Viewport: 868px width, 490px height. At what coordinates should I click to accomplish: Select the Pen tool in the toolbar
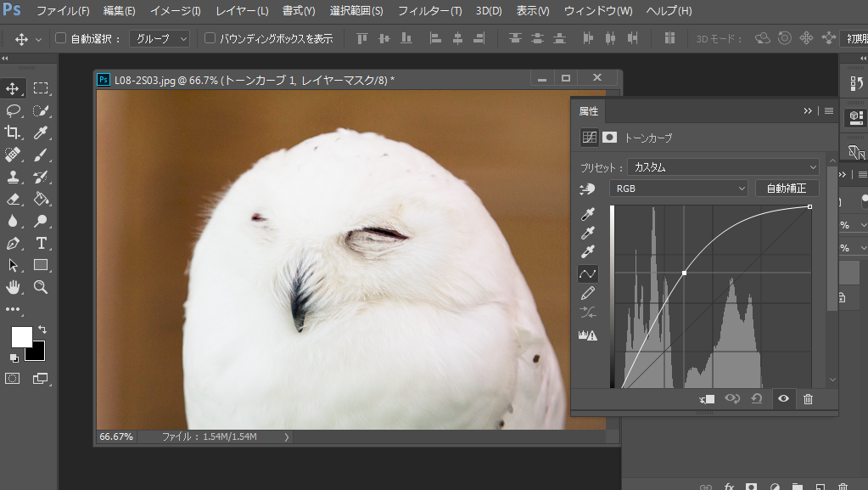[13, 243]
